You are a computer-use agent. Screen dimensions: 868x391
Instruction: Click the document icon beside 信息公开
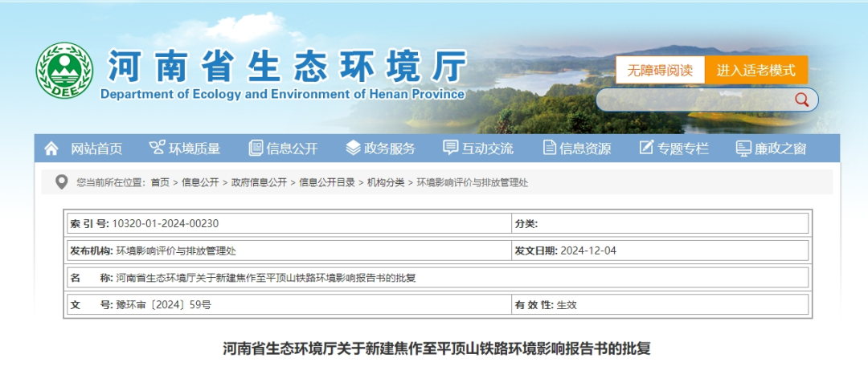[256, 148]
